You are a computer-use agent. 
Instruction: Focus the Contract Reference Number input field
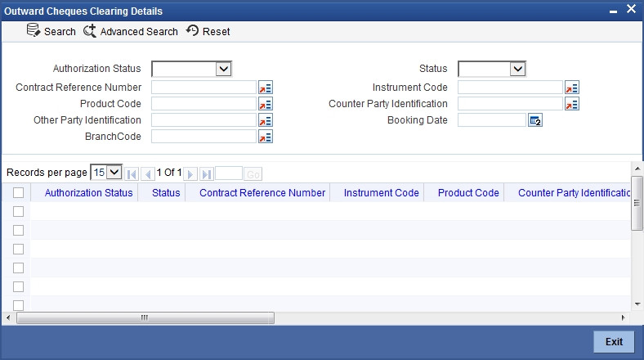click(x=203, y=87)
